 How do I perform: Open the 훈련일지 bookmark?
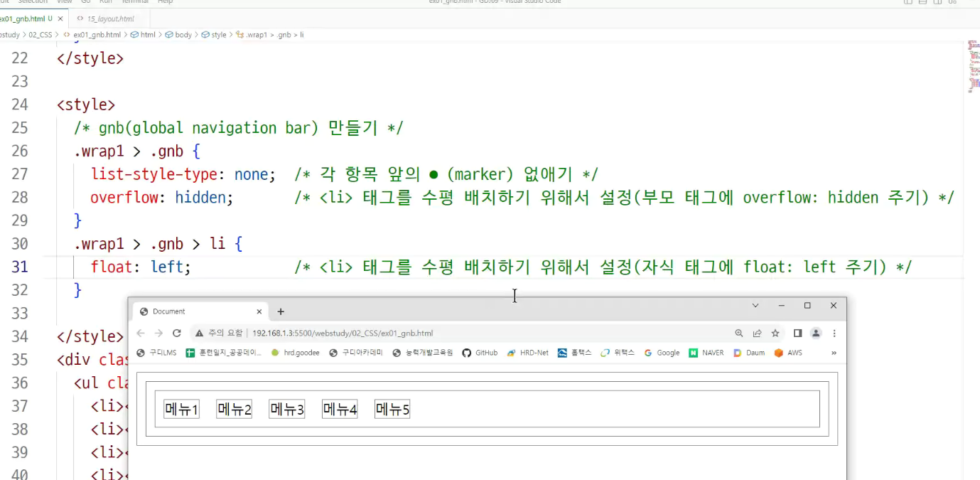223,353
